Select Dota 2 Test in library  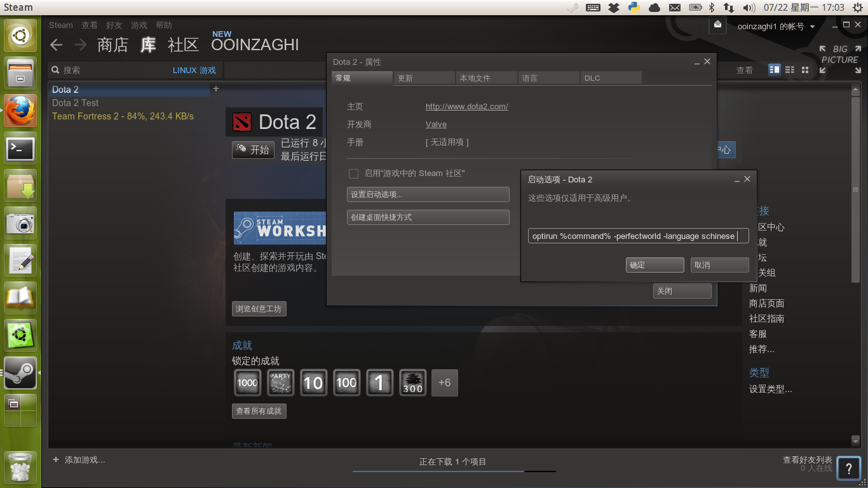tap(76, 103)
